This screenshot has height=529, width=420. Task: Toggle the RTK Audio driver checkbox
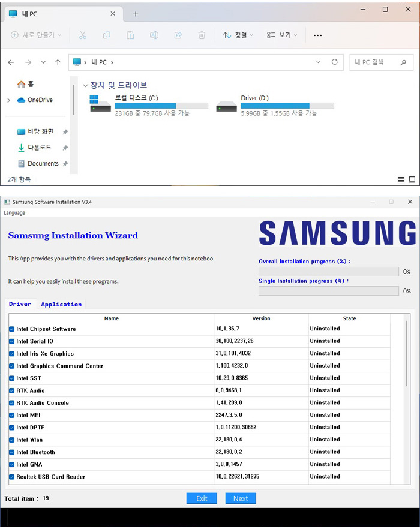(12, 390)
